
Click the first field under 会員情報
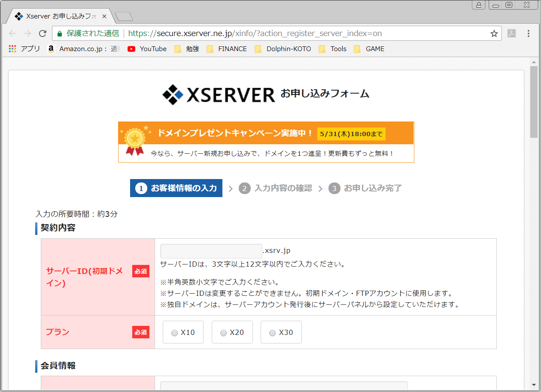tap(284, 386)
